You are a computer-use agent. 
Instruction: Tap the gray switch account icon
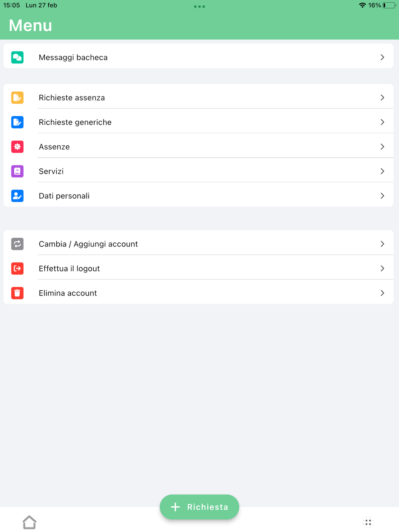click(17, 244)
